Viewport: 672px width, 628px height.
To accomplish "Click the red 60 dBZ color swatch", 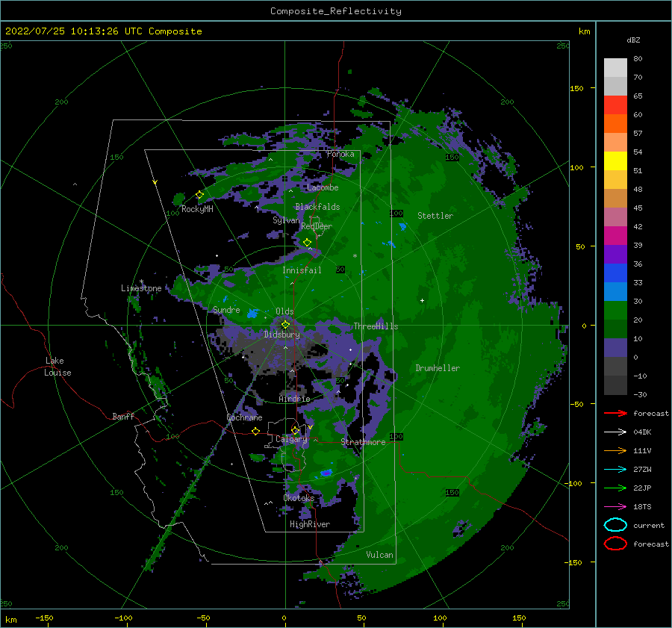I will tap(615, 105).
